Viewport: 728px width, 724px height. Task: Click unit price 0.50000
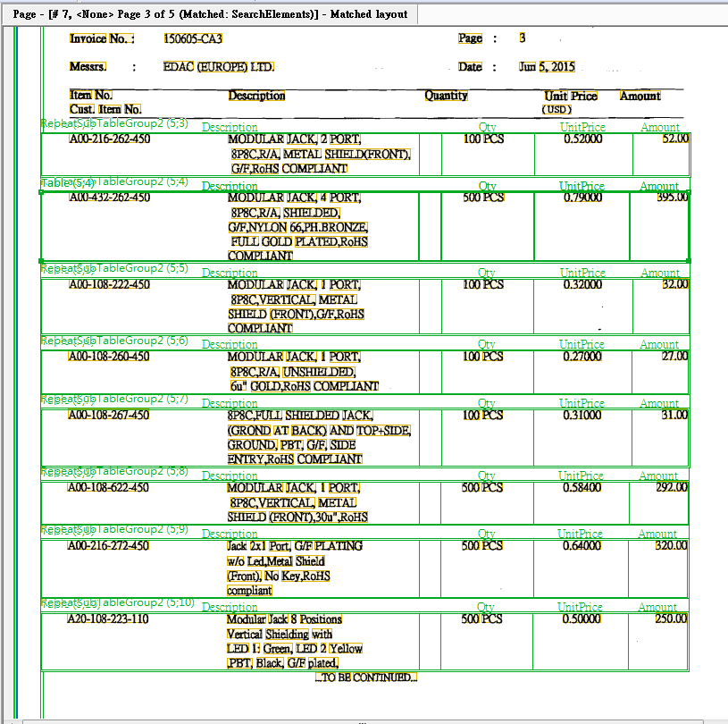[x=582, y=619]
